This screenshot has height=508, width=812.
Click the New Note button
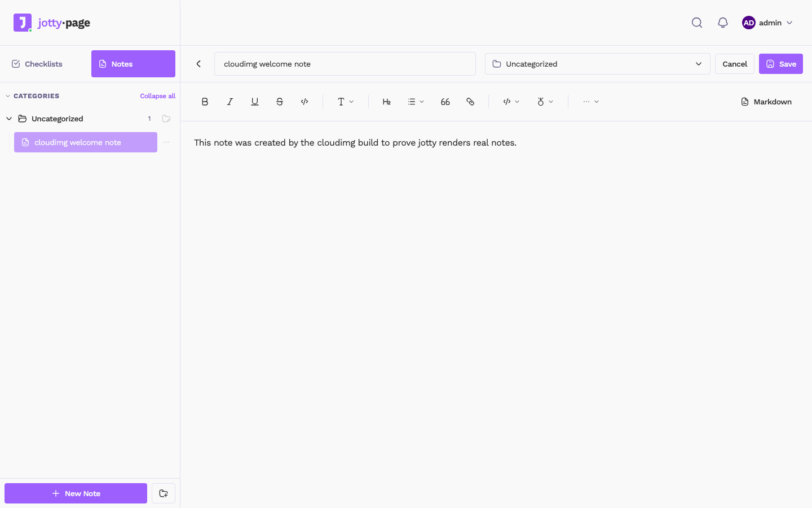coord(76,493)
